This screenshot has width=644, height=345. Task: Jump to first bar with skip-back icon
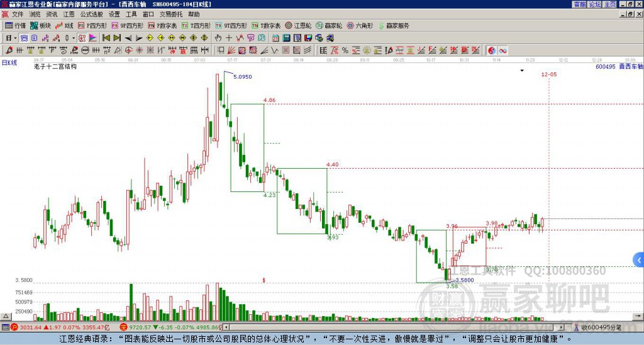[x=106, y=38]
